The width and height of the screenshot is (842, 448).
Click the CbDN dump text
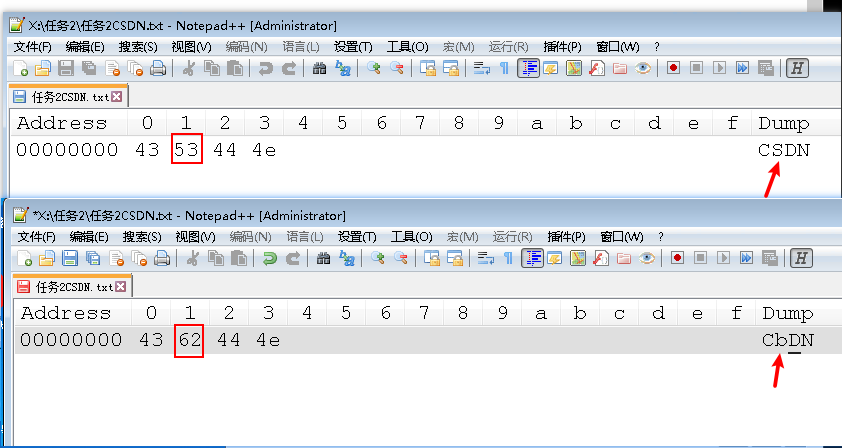click(788, 340)
